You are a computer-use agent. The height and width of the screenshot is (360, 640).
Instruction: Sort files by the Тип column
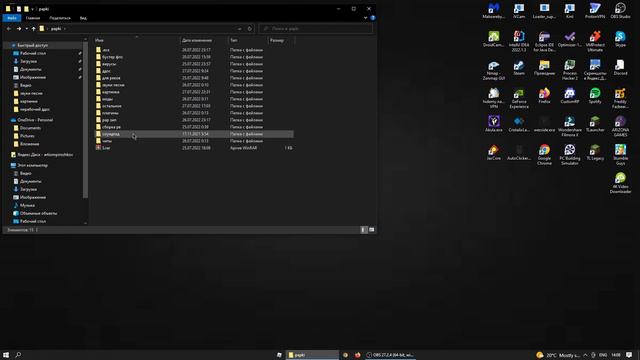point(248,40)
